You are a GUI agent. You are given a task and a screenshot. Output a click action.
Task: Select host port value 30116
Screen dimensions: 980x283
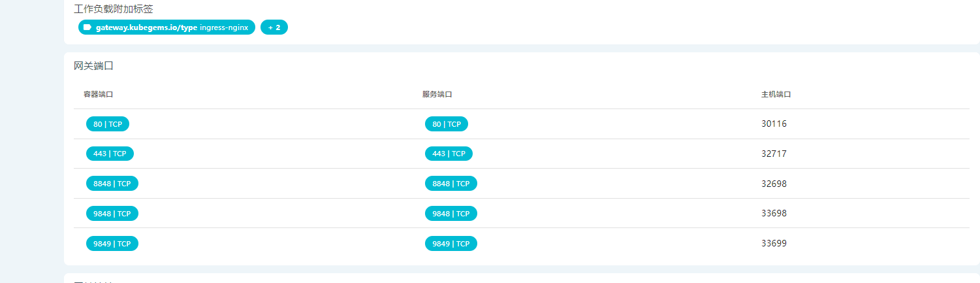(x=774, y=124)
